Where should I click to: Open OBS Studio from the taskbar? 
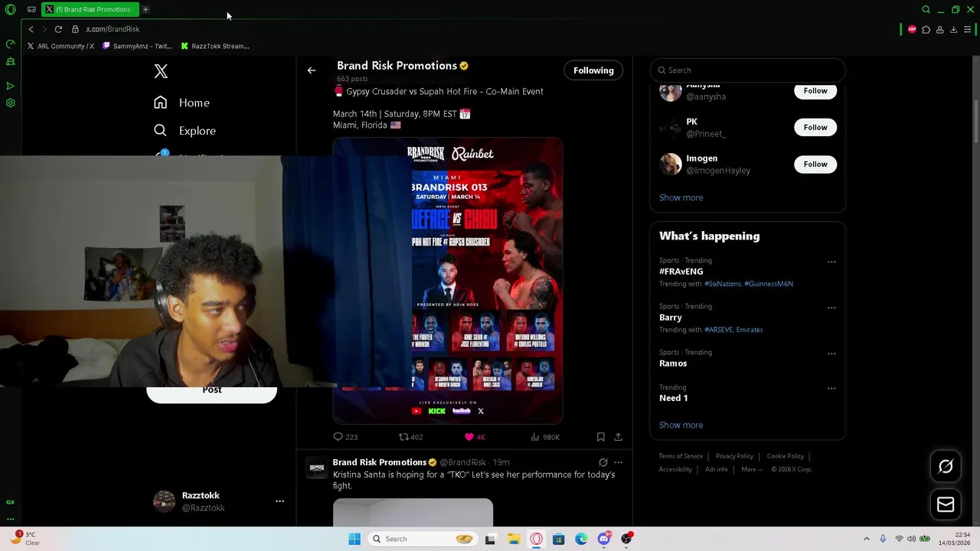pyautogui.click(x=627, y=539)
